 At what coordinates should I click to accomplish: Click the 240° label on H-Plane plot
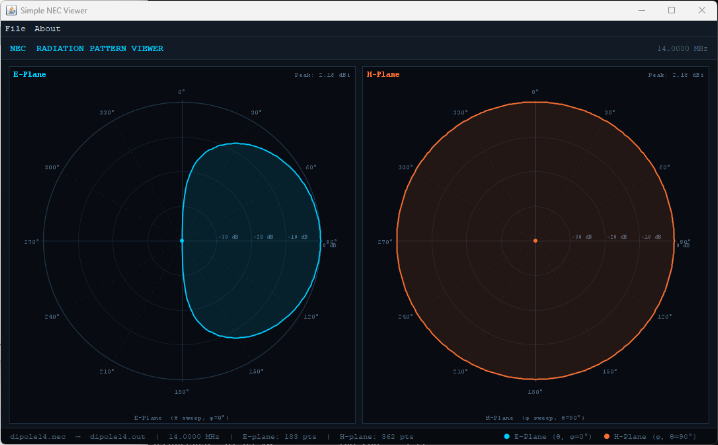[405, 316]
